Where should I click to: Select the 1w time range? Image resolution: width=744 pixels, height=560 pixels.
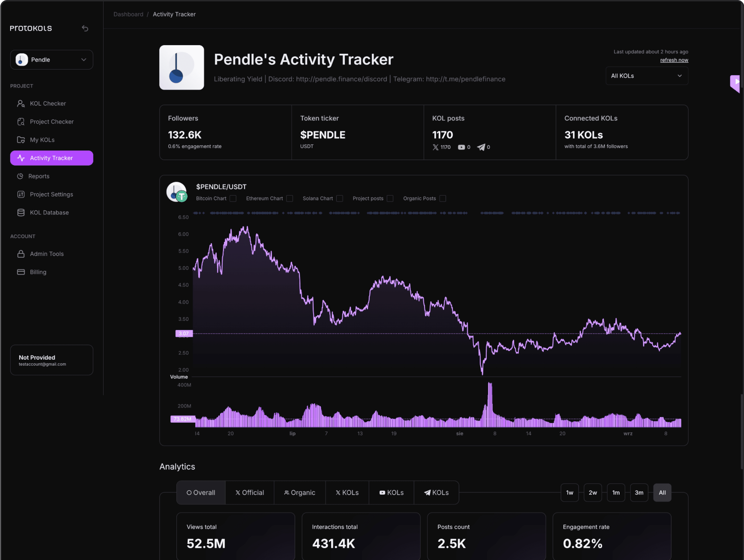pyautogui.click(x=569, y=493)
